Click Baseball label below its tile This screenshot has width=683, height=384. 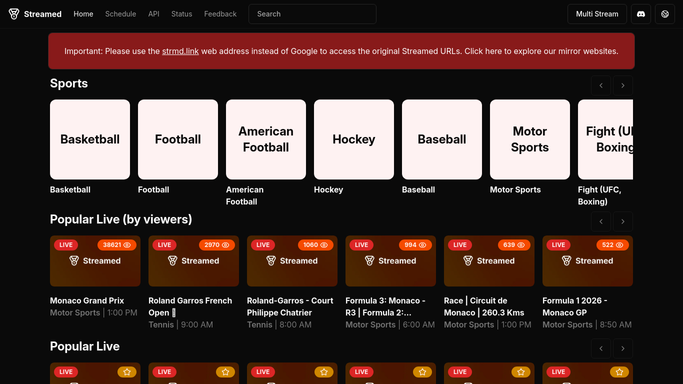coord(418,190)
